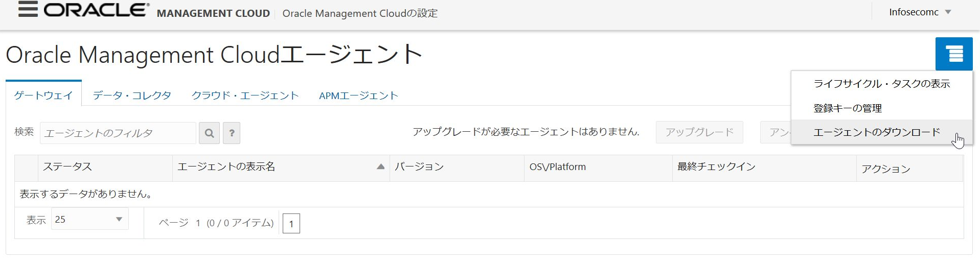Screen dimensions: 980x263
Task: Open search help question mark icon
Action: 232,133
